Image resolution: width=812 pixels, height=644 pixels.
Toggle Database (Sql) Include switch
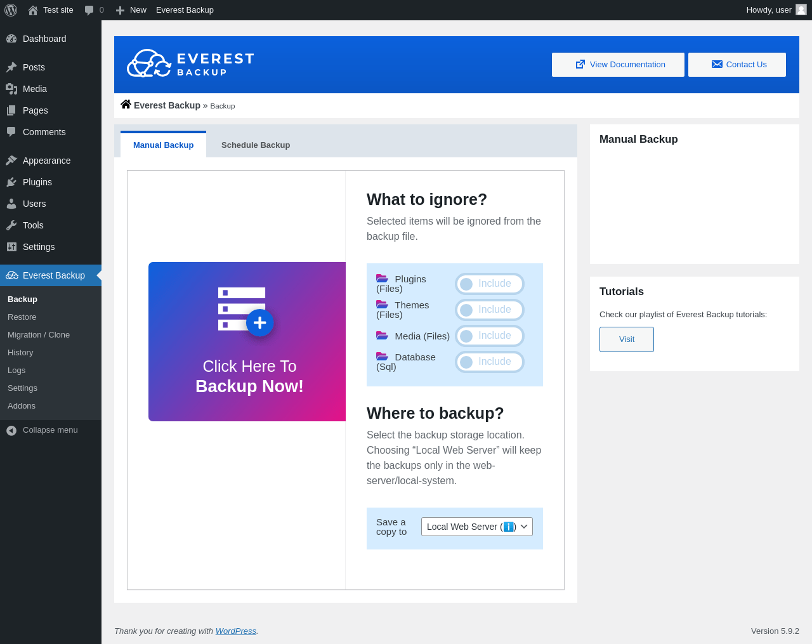[x=490, y=362]
